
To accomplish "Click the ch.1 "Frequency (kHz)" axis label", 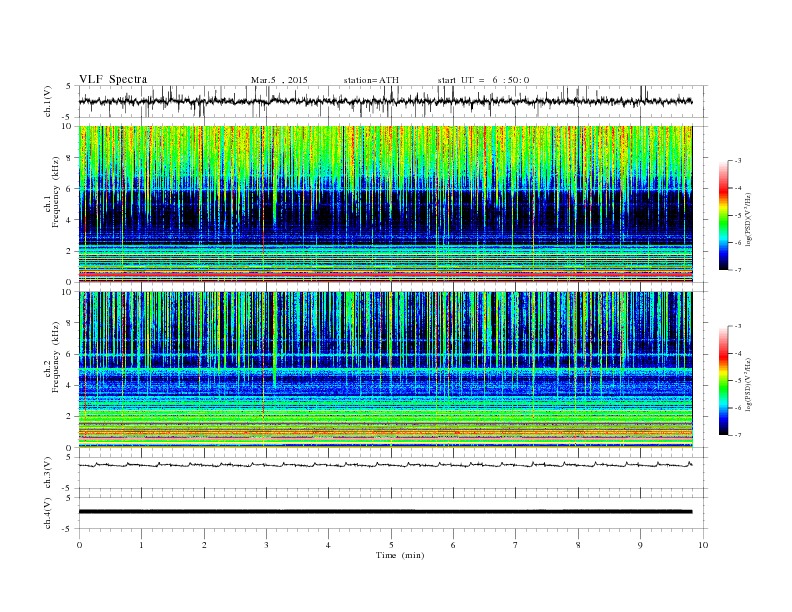I will [x=56, y=192].
